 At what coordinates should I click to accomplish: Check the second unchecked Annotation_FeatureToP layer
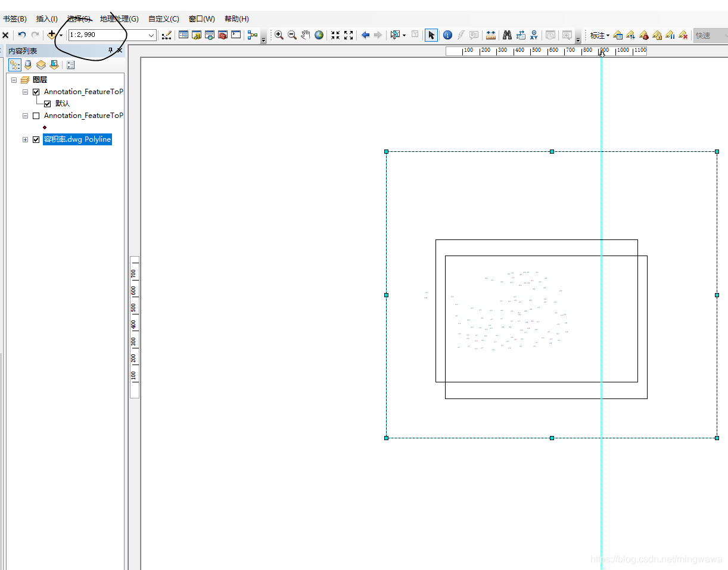[36, 116]
